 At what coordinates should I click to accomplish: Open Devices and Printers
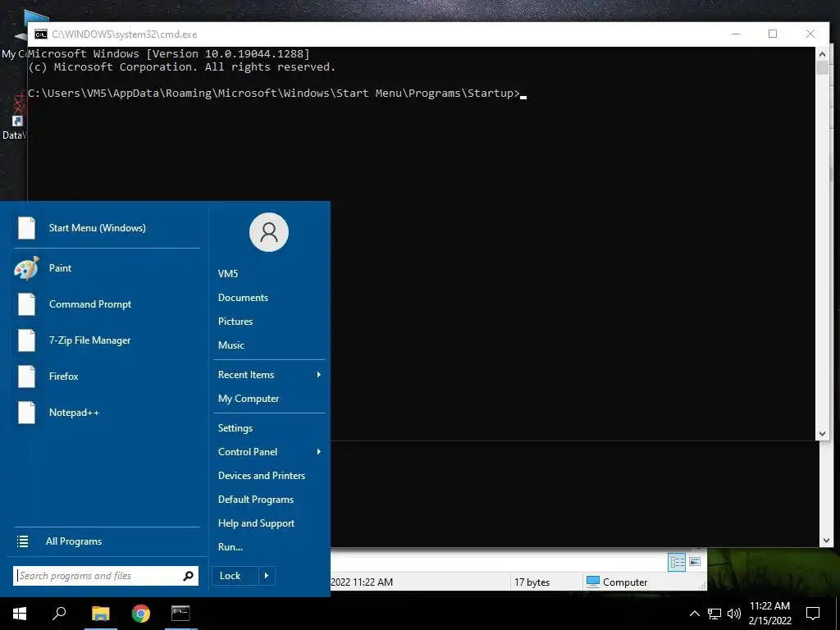[x=262, y=476]
